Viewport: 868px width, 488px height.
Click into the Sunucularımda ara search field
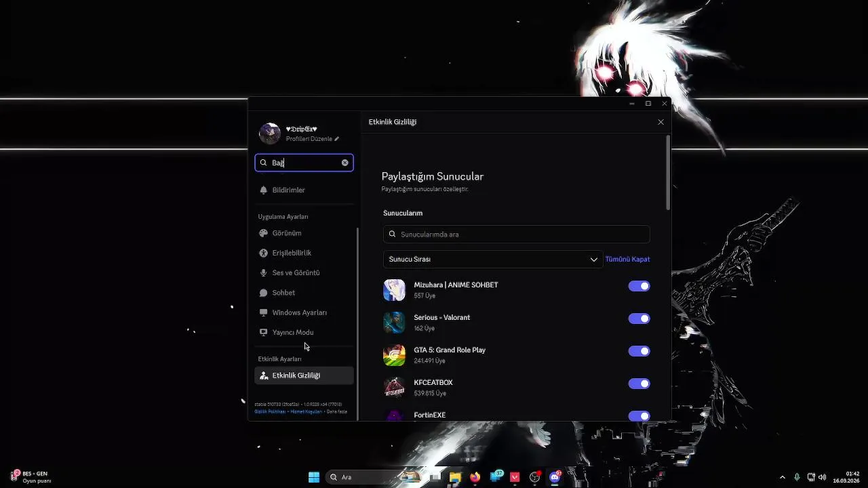coord(517,235)
